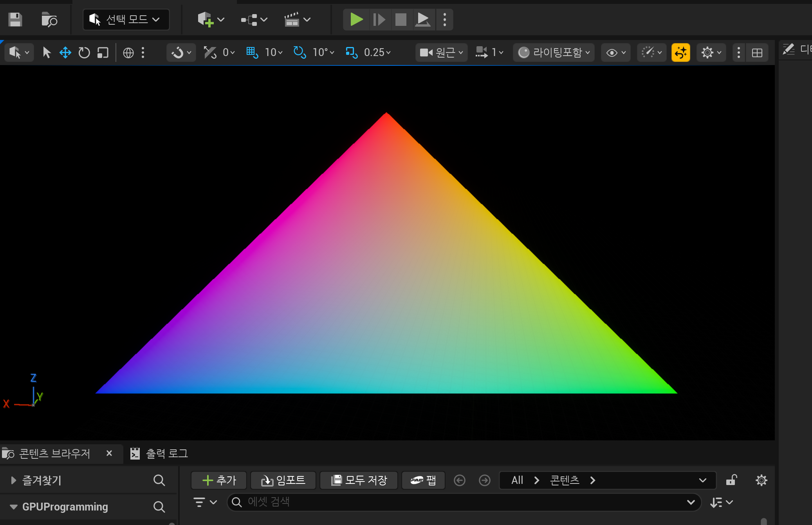Click the Stop simulation button
This screenshot has width=812, height=525.
401,19
